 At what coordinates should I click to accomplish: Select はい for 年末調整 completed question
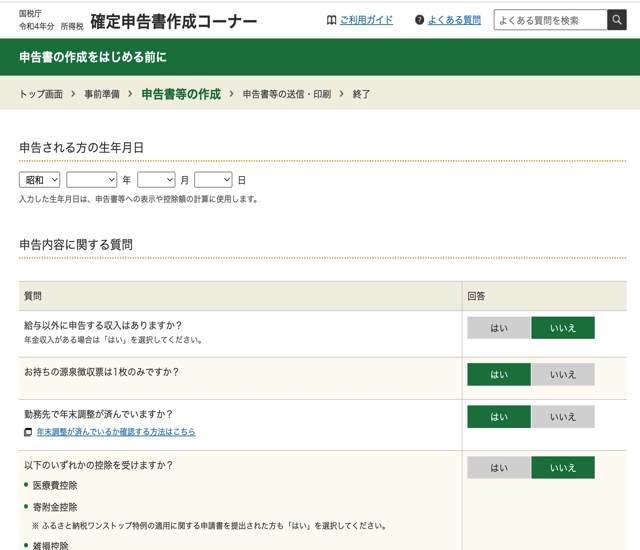[499, 417]
